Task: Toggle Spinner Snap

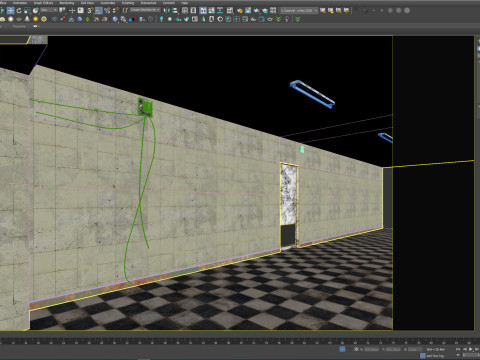Action: pos(116,11)
